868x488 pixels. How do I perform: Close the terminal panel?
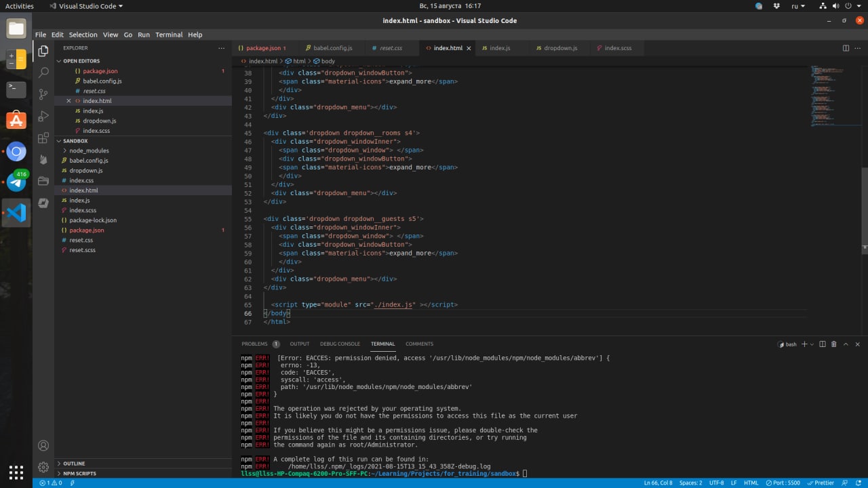(x=858, y=344)
